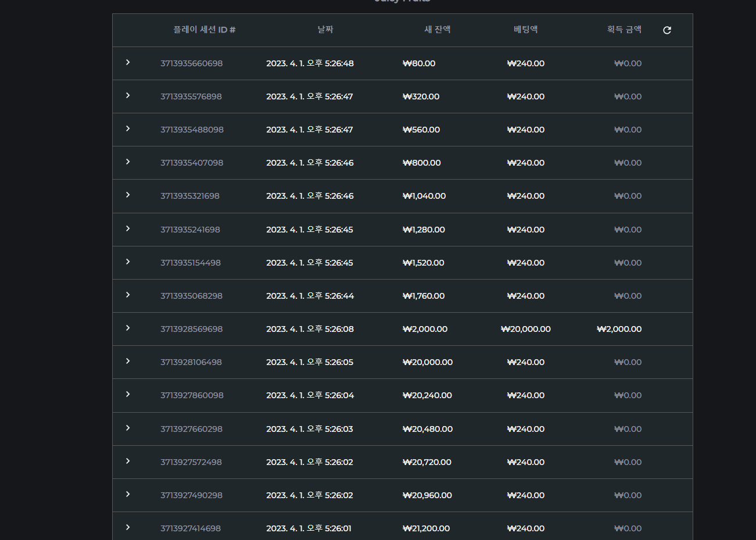This screenshot has height=540, width=756.
Task: Select session ID 3713927414698
Action: click(191, 528)
